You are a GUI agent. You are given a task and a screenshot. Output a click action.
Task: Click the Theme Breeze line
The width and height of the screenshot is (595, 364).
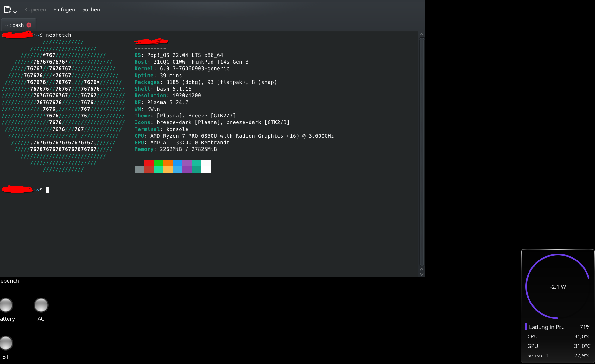click(x=185, y=116)
